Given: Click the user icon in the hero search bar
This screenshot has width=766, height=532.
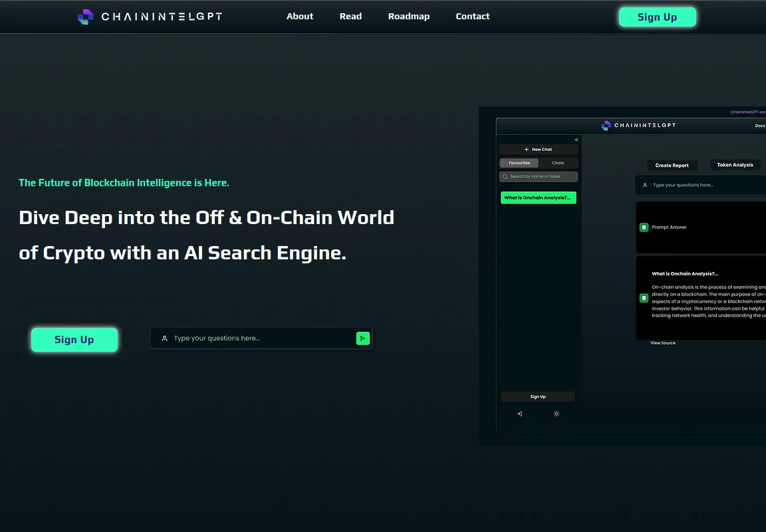Looking at the screenshot, I should (165, 338).
